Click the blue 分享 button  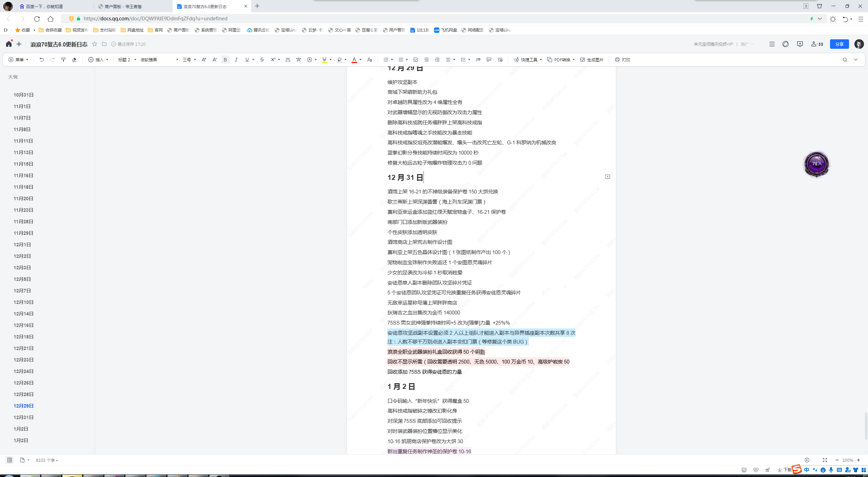(839, 44)
